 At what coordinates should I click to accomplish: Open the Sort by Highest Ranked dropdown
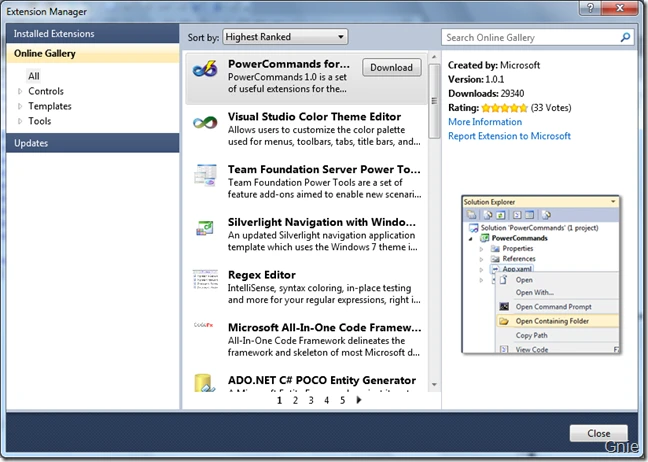(284, 38)
